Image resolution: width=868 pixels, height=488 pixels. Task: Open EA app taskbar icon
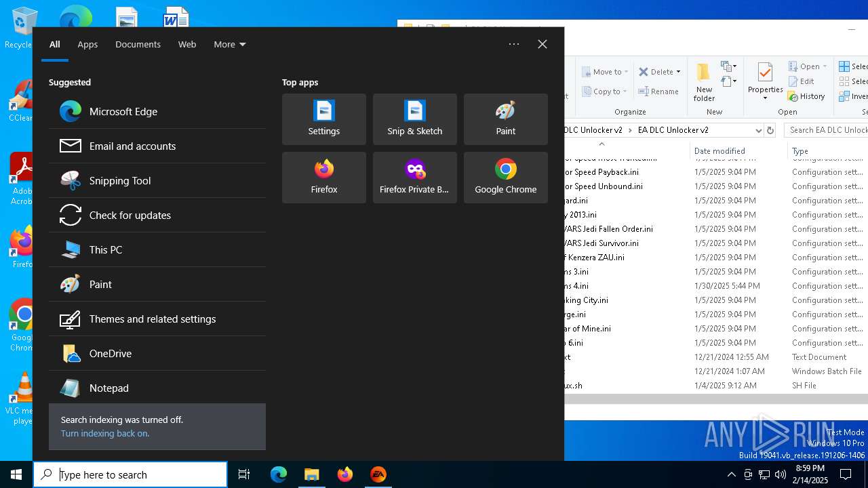tap(378, 474)
